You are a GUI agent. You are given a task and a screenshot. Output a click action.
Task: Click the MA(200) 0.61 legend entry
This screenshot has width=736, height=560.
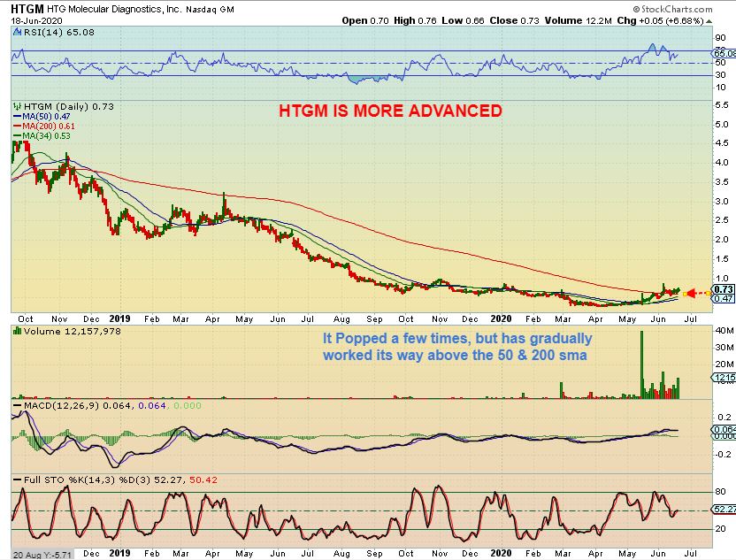[x=44, y=126]
